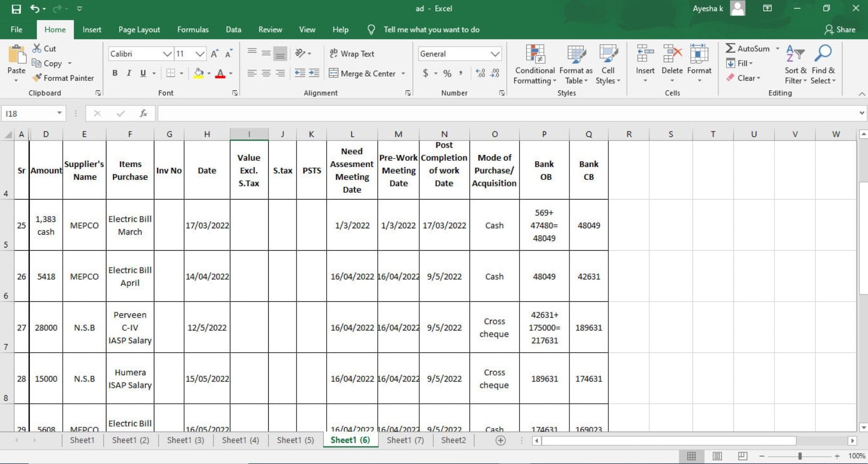Expand the Name Box dropdown
The image size is (868, 464).
59,113
